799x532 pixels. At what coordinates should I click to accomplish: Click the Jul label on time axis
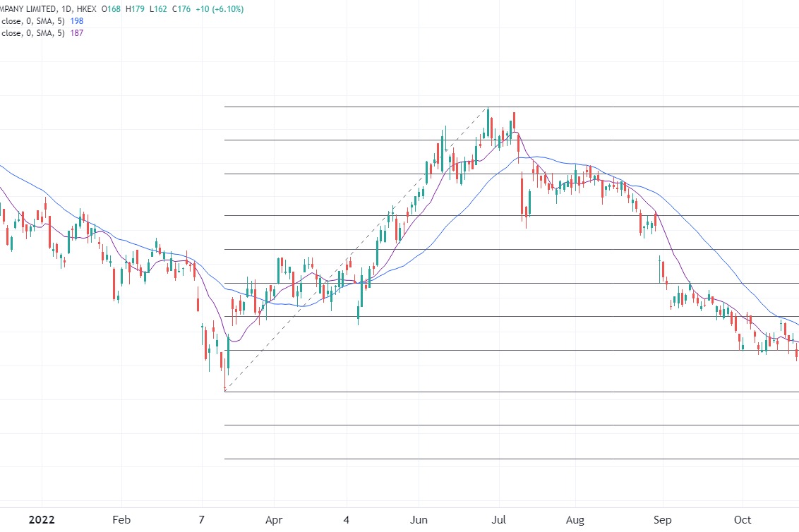coord(500,521)
